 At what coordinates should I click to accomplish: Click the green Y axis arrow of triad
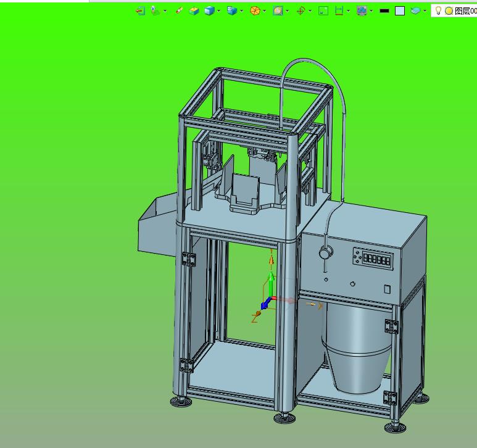coord(271,283)
